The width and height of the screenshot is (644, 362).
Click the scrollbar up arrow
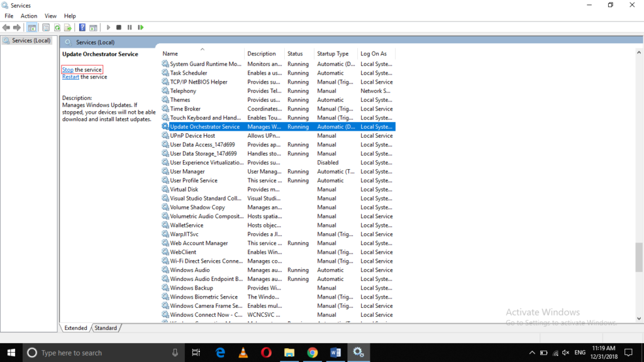coord(639,53)
